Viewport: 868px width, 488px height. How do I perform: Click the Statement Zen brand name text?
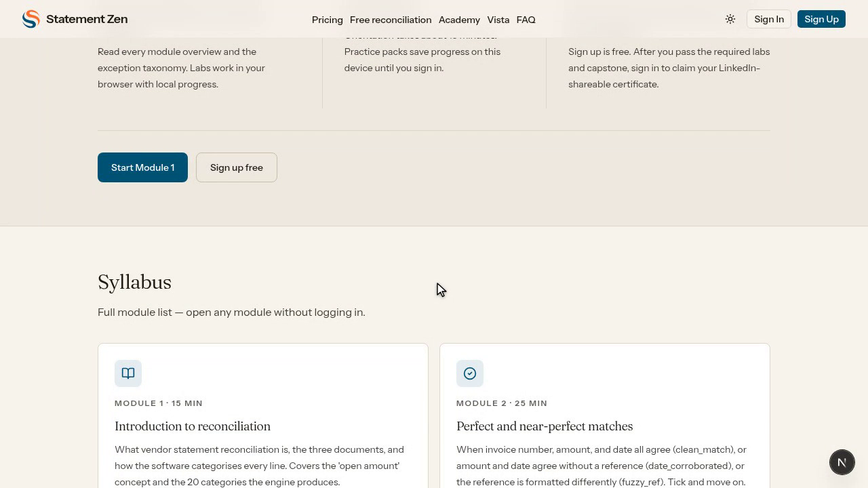pyautogui.click(x=87, y=19)
